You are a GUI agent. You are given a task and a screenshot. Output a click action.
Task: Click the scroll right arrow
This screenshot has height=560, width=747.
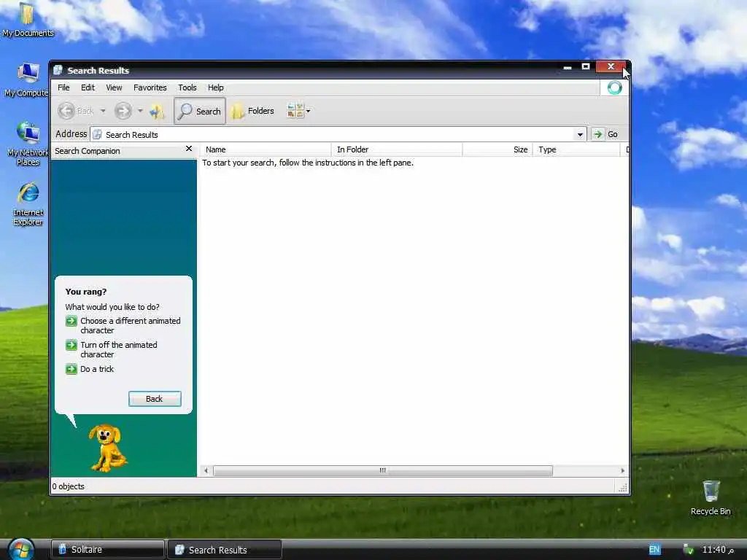[x=623, y=470]
